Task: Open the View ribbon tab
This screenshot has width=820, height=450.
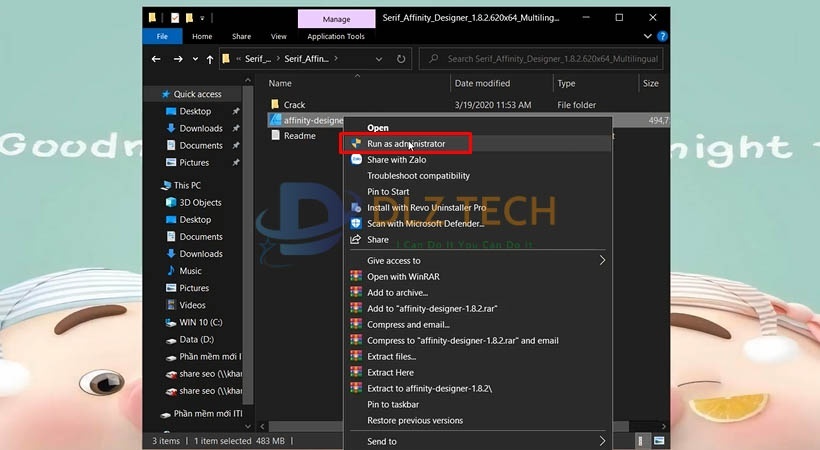Action: 278,36
